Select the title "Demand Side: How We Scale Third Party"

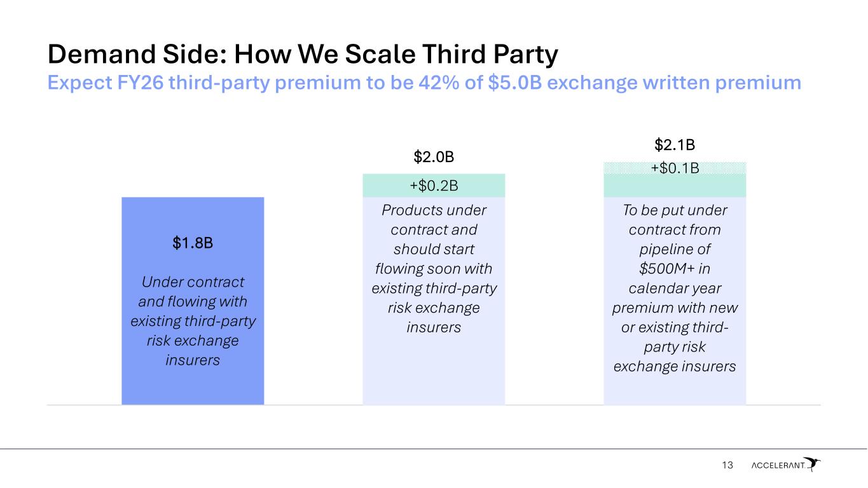303,56
